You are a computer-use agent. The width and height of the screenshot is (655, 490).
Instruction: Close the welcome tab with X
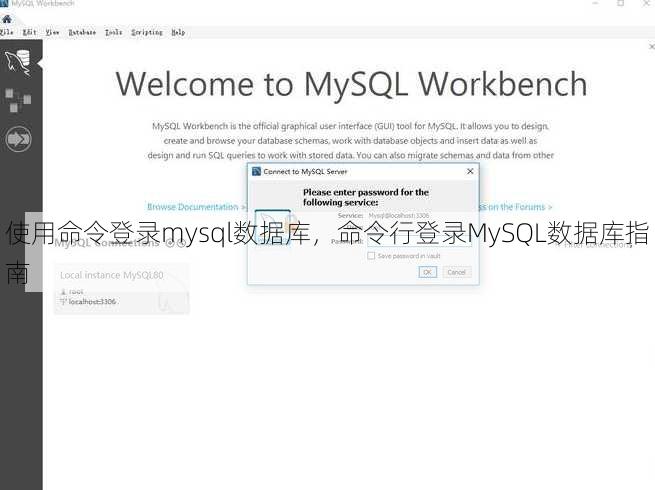(652, 47)
